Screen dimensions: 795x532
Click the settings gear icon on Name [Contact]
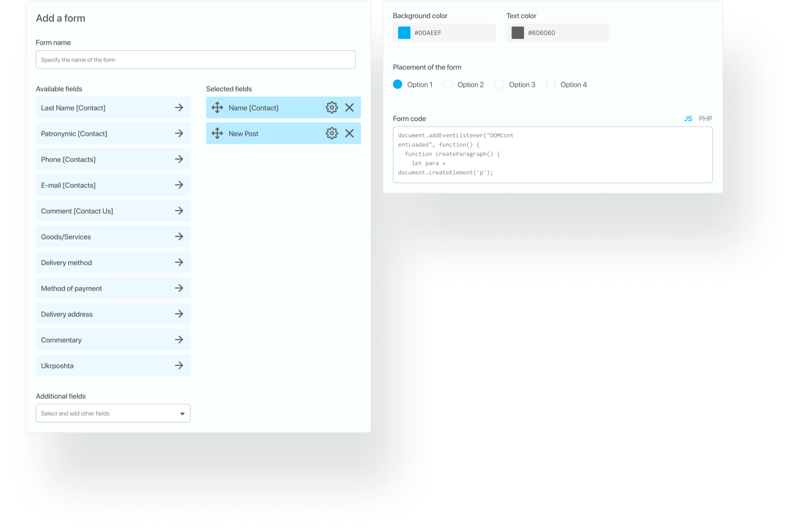331,108
